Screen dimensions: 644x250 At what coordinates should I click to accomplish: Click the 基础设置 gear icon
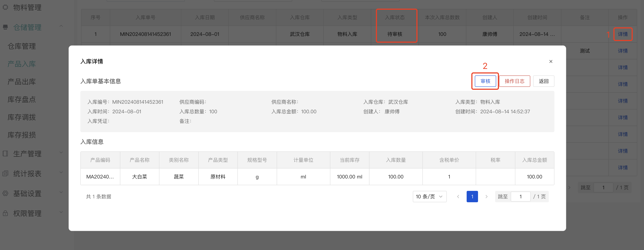pyautogui.click(x=6, y=193)
